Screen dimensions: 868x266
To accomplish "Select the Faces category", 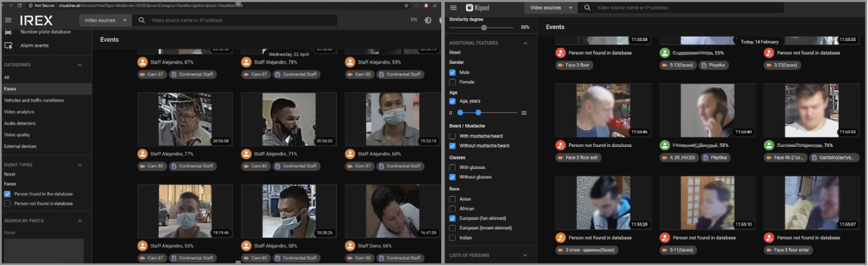I will pos(45,89).
